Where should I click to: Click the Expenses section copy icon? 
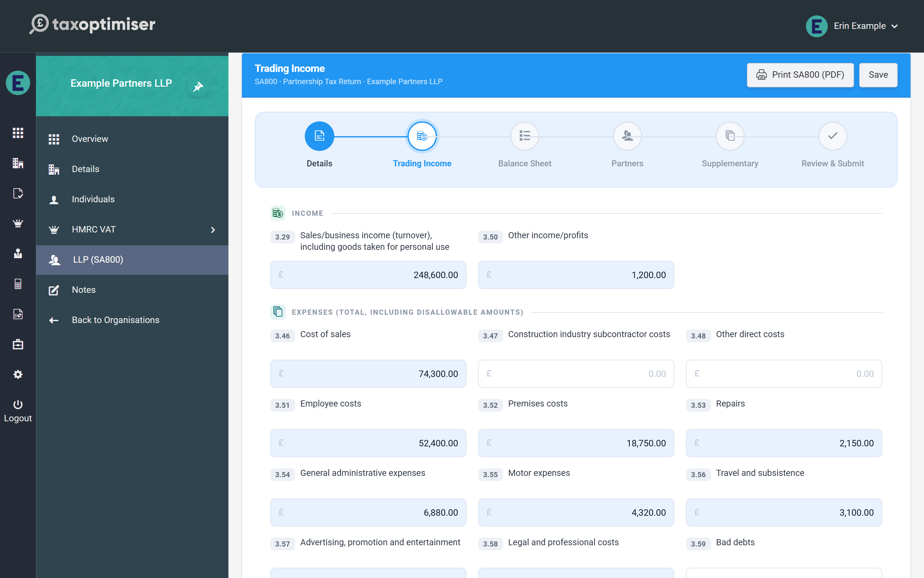(278, 312)
